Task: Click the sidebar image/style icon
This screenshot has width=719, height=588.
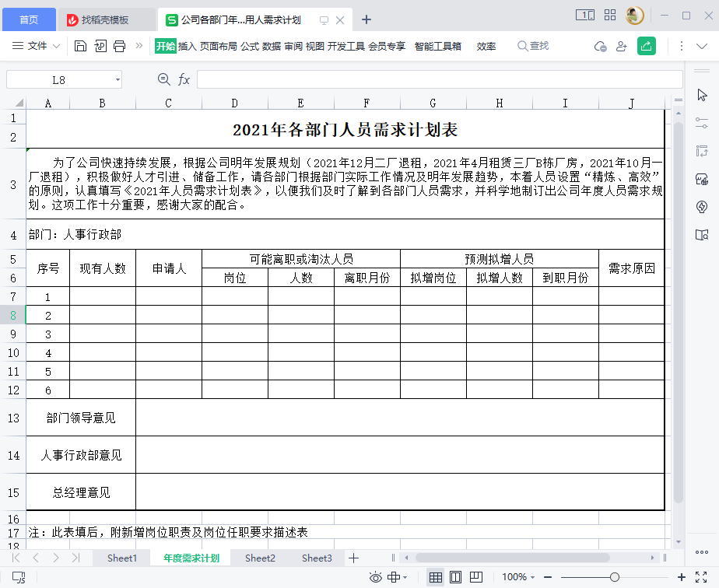Action: [x=702, y=179]
